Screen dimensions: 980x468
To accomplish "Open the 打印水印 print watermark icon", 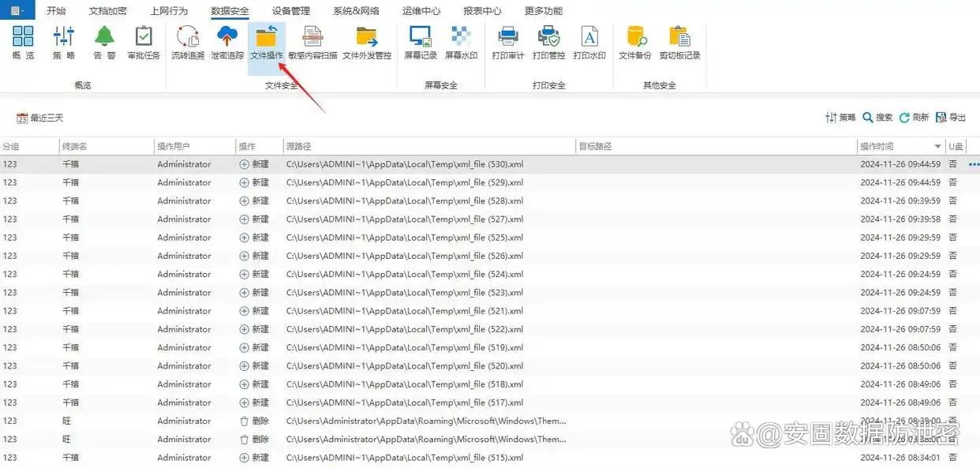I will click(x=589, y=43).
